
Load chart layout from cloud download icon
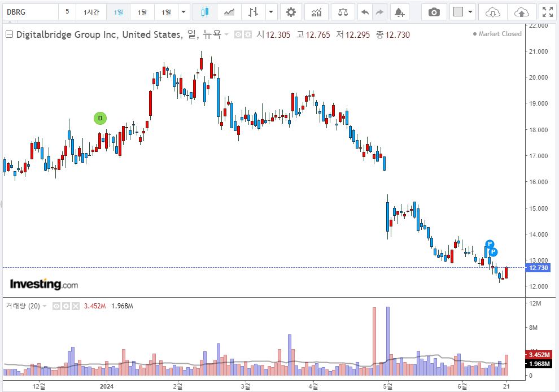[x=493, y=12]
